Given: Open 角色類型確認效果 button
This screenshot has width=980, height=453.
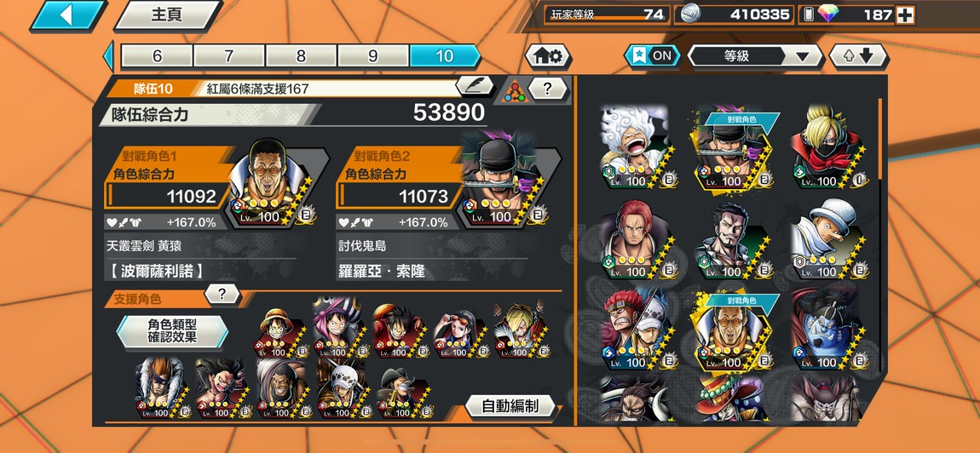Looking at the screenshot, I should (x=172, y=331).
